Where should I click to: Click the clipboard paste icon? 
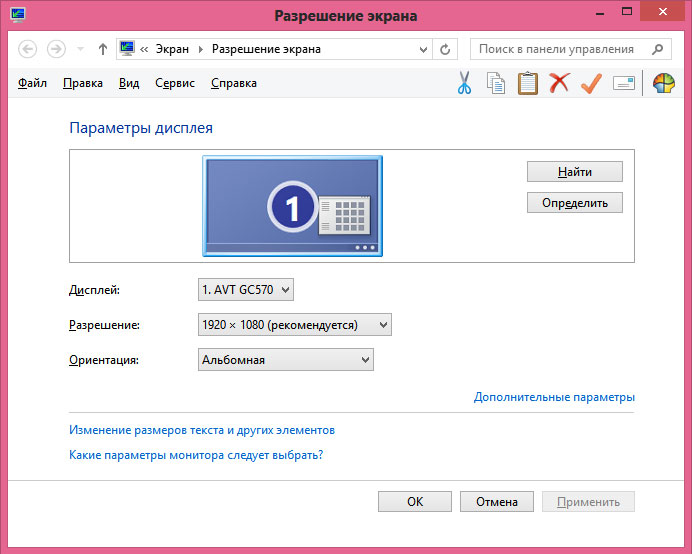point(527,84)
